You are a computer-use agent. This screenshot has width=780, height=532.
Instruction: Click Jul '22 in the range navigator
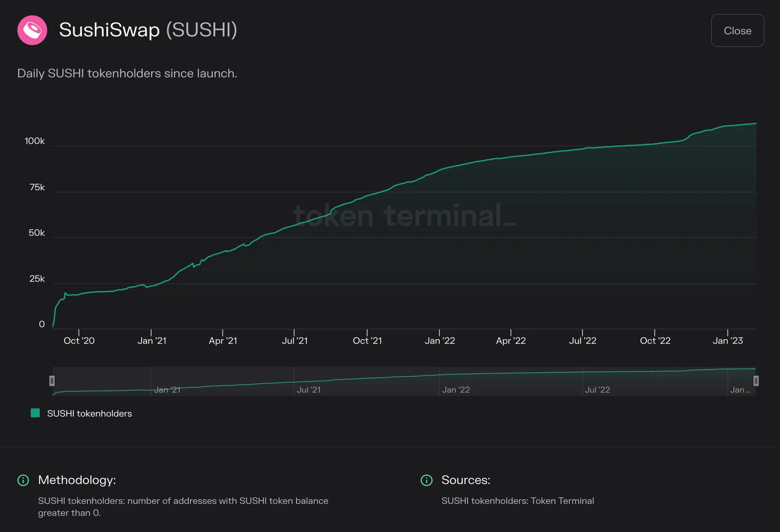coord(597,390)
